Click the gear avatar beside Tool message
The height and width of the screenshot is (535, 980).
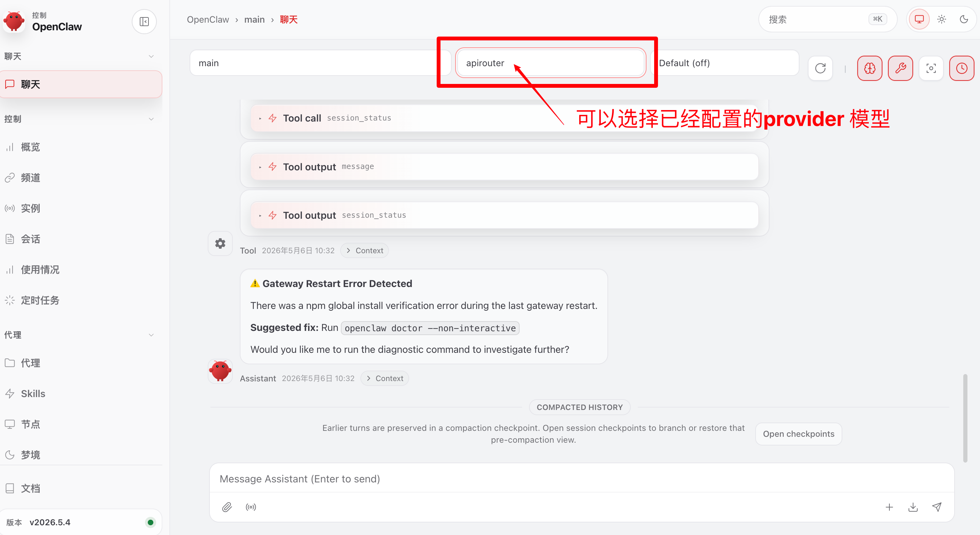220,243
